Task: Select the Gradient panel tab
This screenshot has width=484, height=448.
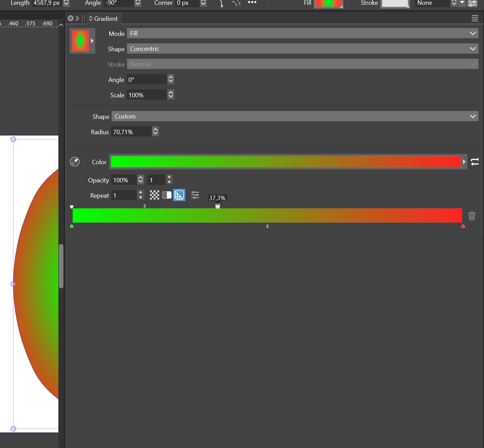Action: [104, 19]
